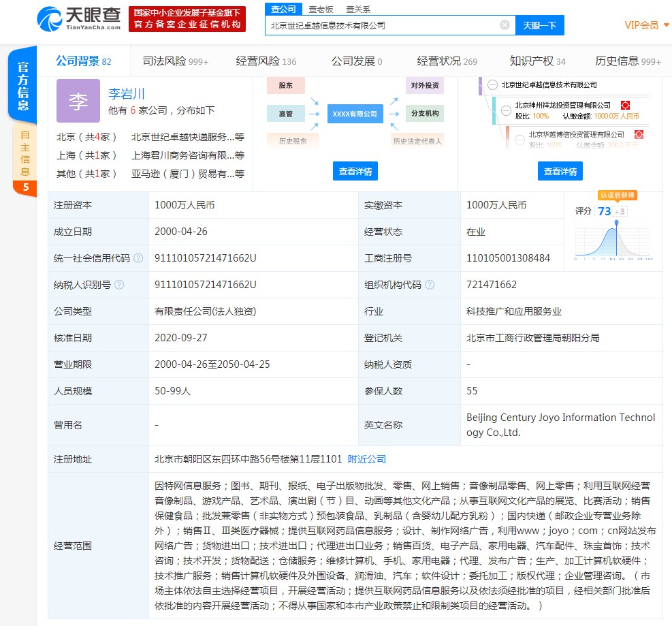The height and width of the screenshot is (626, 672).
Task: Click the 认证后获得 orange badge
Action: [x=617, y=195]
